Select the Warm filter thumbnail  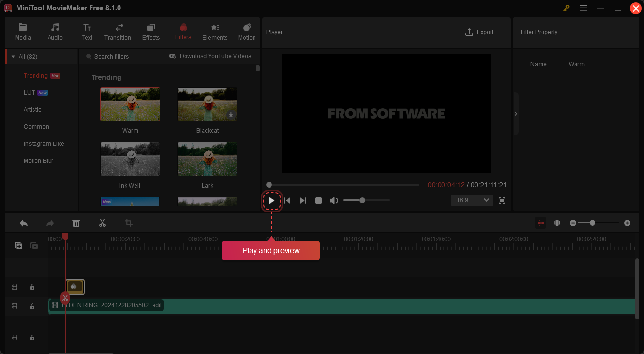tap(130, 104)
